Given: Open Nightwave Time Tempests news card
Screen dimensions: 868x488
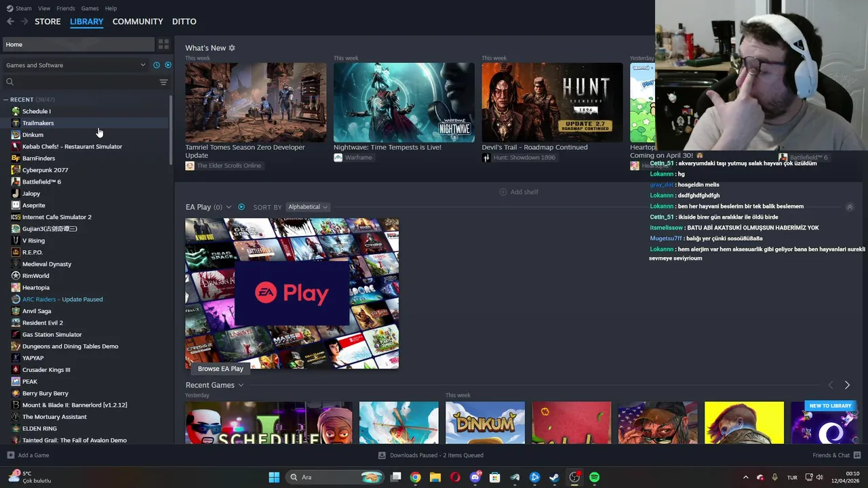Looking at the screenshot, I should tap(404, 102).
